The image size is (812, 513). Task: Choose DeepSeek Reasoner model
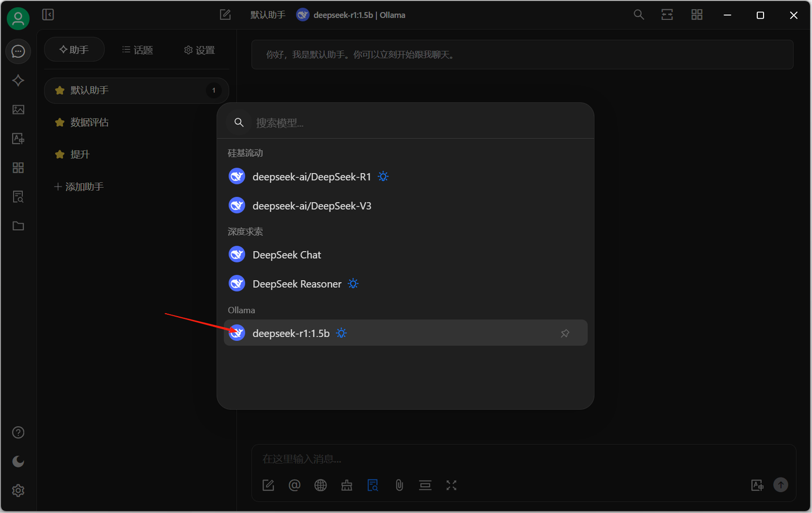point(405,284)
